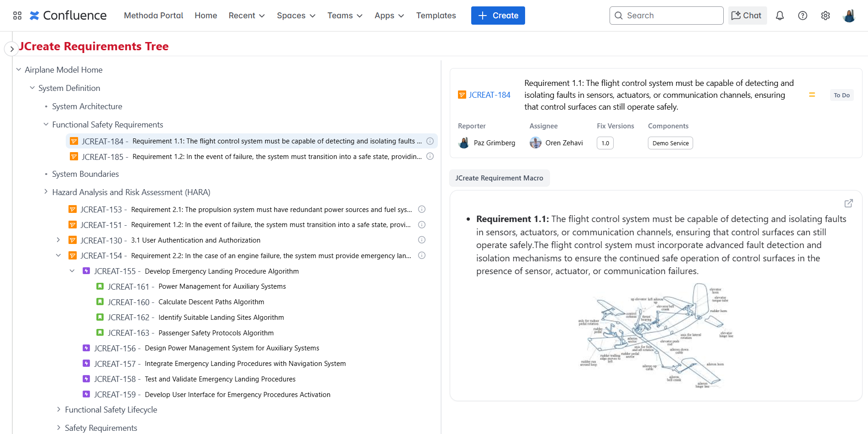Open the Teams dropdown menu
868x434 pixels.
click(x=345, y=16)
